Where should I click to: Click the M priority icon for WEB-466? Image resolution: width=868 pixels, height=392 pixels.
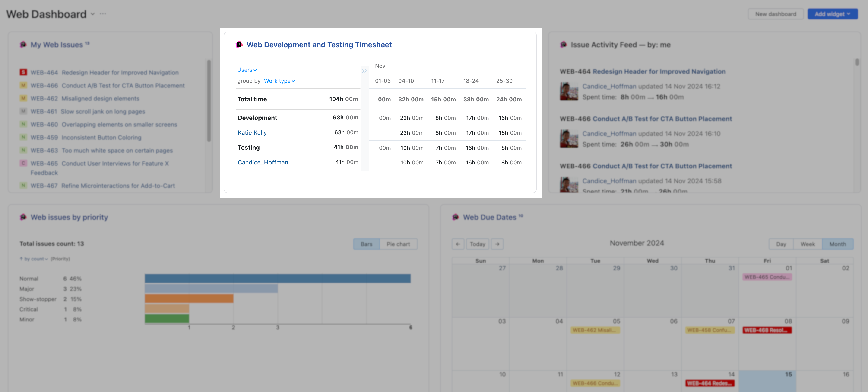point(23,85)
